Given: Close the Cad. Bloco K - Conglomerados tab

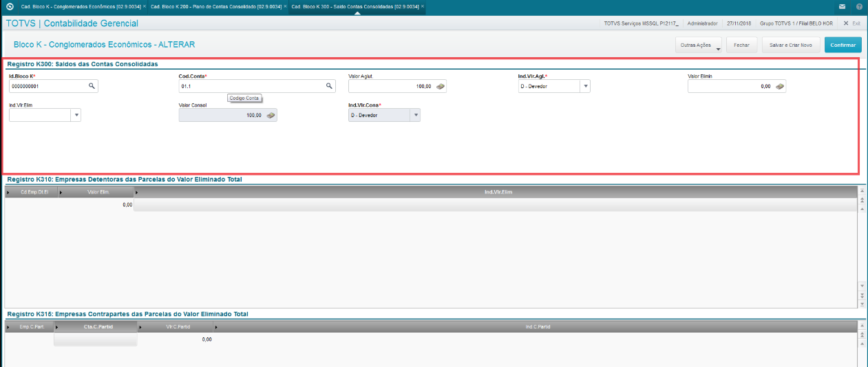Looking at the screenshot, I should point(145,6).
